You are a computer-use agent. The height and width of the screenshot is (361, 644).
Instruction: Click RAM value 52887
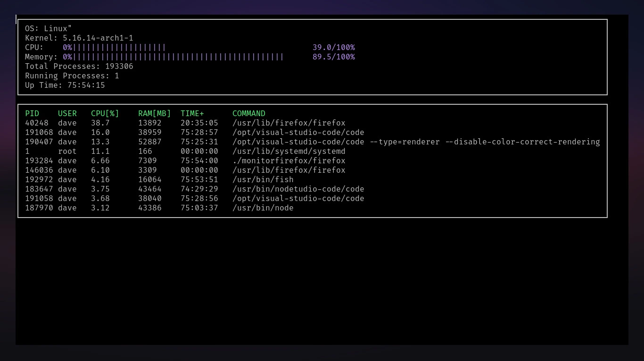point(150,142)
